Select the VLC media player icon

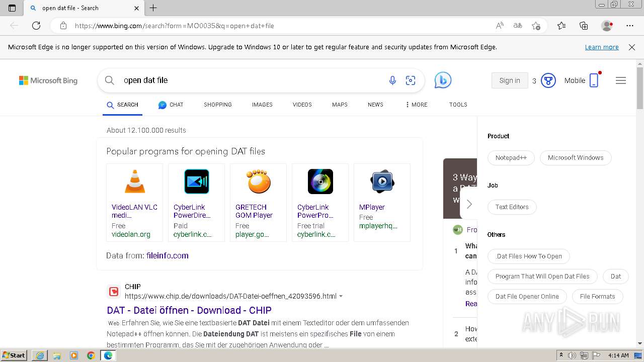tap(135, 182)
